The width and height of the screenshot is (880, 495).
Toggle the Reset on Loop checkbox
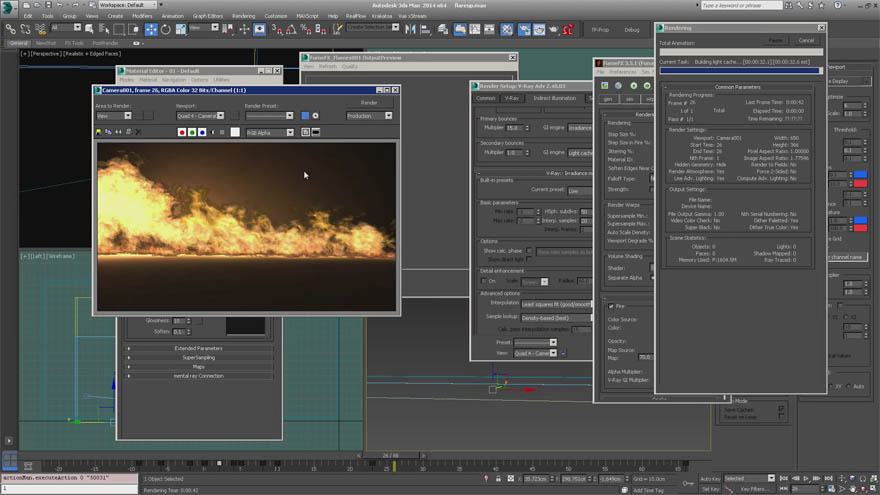point(781,417)
